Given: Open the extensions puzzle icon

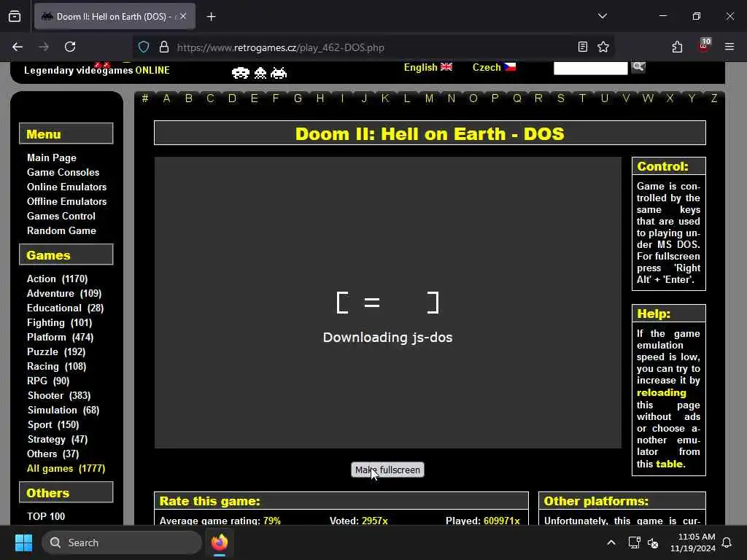Looking at the screenshot, I should (677, 47).
